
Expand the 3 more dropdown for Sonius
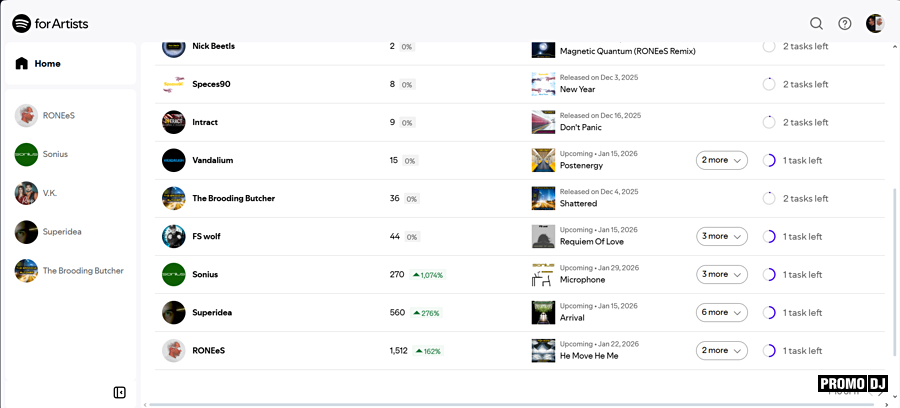[721, 274]
